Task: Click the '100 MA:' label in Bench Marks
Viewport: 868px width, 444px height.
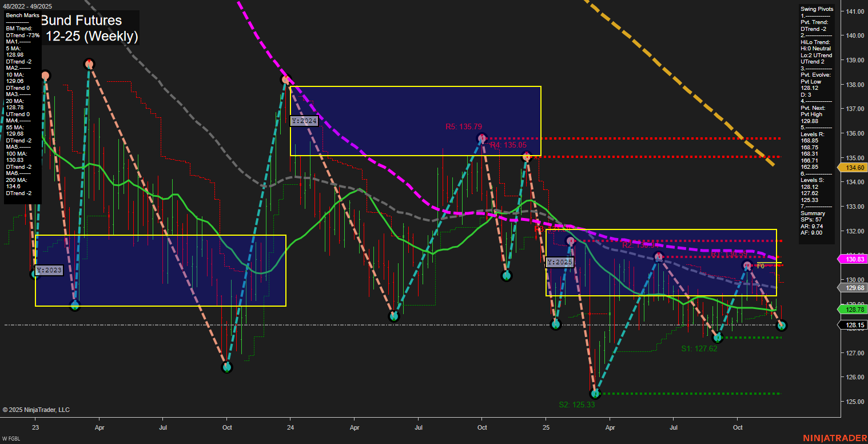Action: tap(17, 153)
